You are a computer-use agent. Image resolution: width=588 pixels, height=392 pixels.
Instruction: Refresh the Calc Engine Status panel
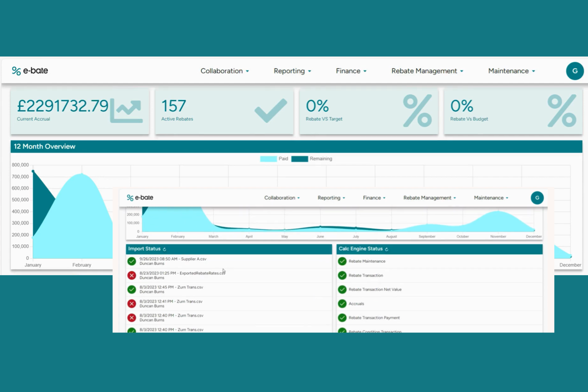[x=386, y=249]
